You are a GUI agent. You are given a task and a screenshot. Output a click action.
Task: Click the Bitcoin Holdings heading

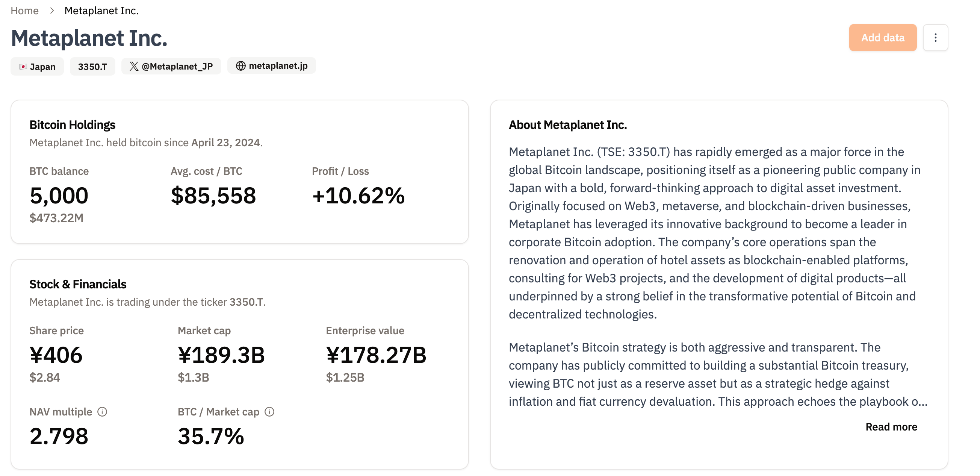click(72, 125)
